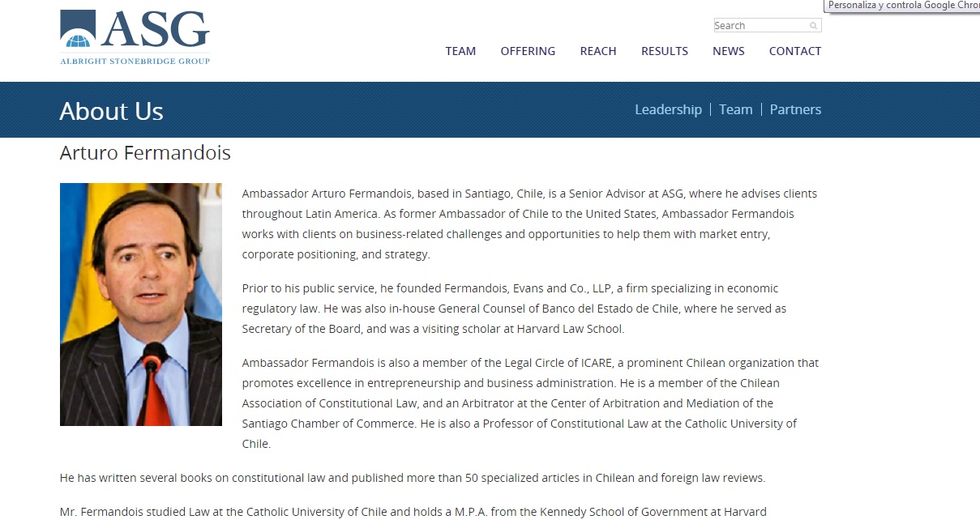This screenshot has height=524, width=980.
Task: Go to the REACH menu item
Action: click(598, 51)
